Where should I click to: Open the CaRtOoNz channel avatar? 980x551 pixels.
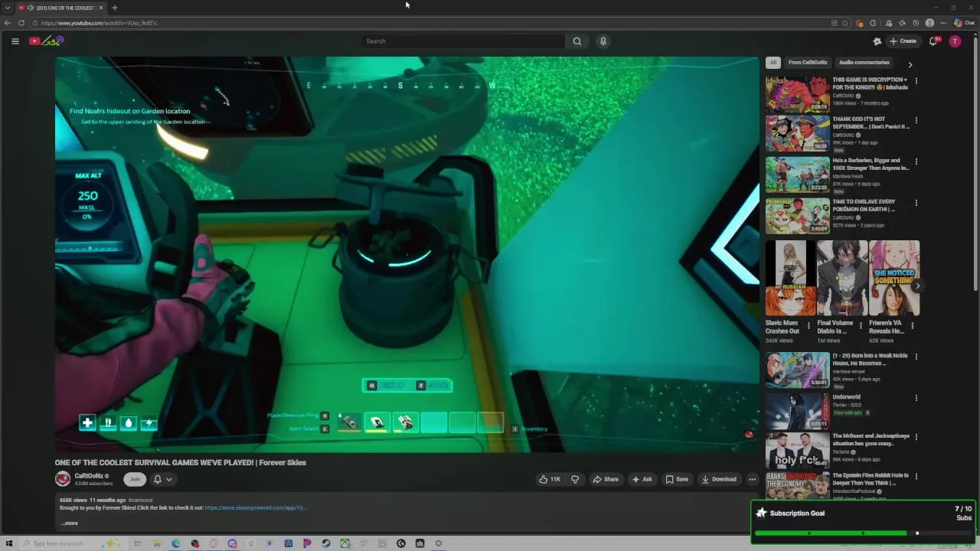click(x=63, y=479)
